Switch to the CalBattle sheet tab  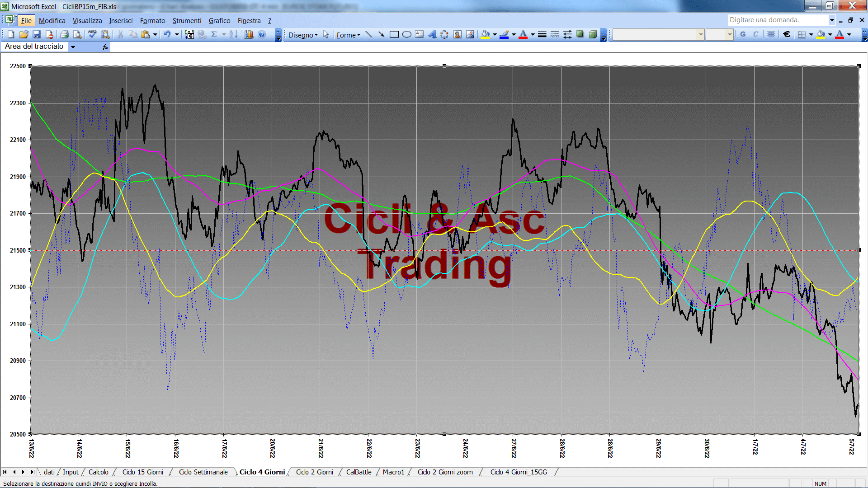click(359, 472)
